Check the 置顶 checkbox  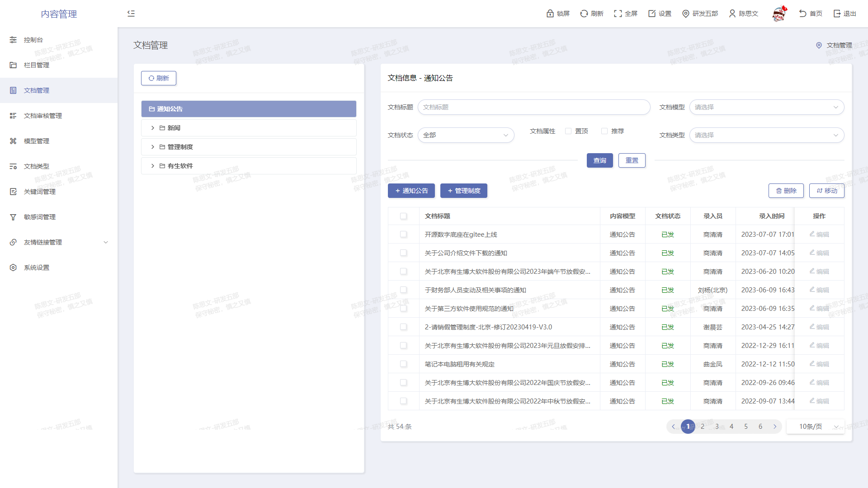(568, 131)
